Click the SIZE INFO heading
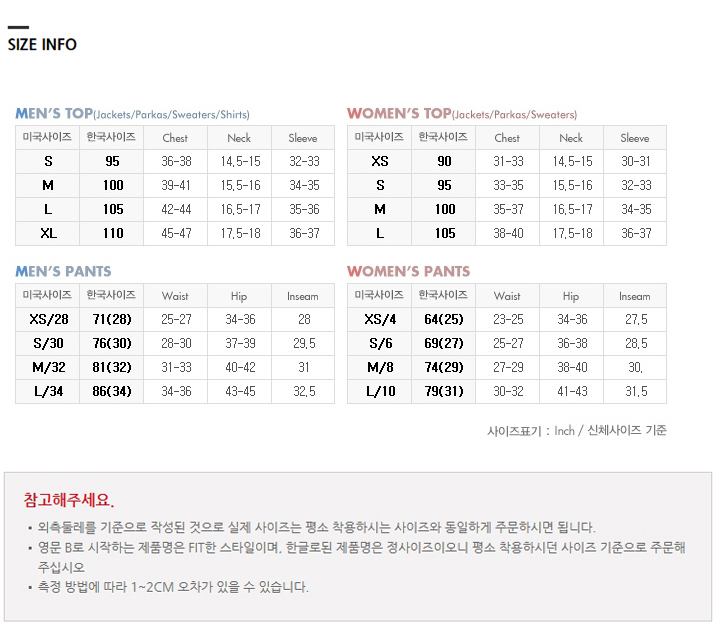720x634 pixels. 42,44
